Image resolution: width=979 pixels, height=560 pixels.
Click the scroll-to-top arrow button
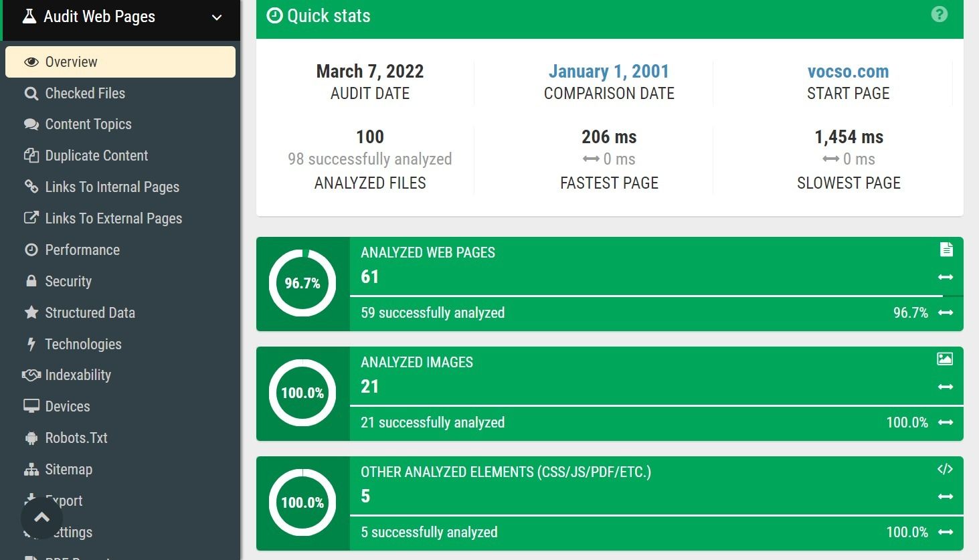41,517
